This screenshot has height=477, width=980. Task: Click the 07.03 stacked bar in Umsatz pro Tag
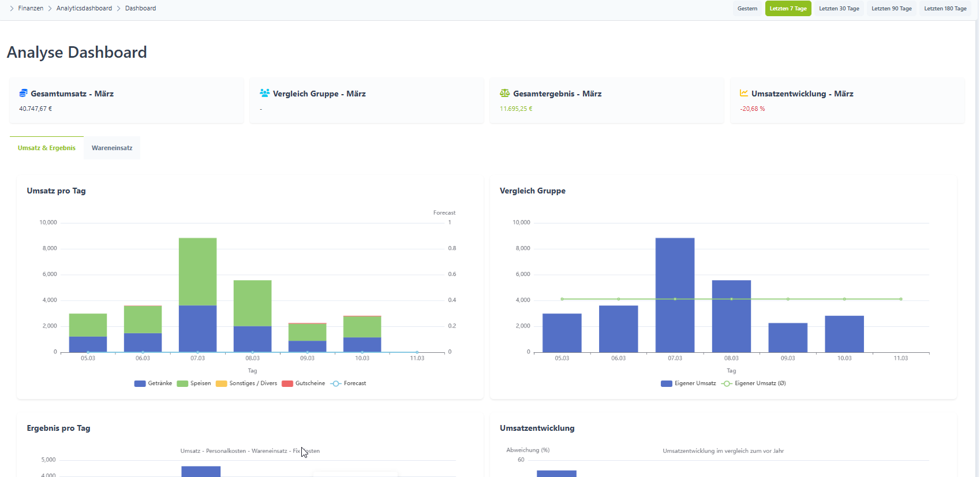click(x=197, y=295)
